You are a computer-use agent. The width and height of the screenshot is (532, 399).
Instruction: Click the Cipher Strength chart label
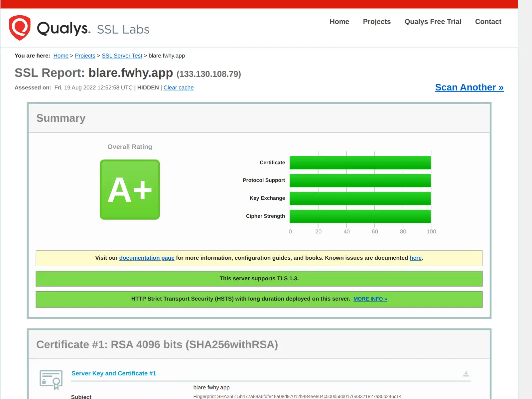coord(265,216)
